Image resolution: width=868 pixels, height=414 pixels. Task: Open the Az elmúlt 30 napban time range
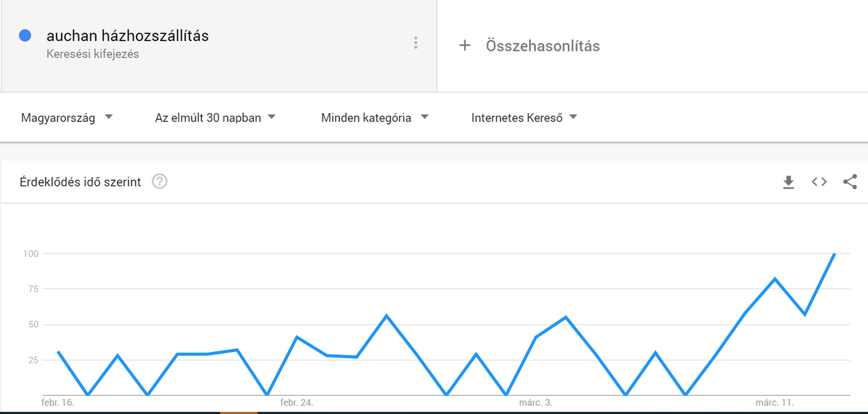(x=216, y=118)
